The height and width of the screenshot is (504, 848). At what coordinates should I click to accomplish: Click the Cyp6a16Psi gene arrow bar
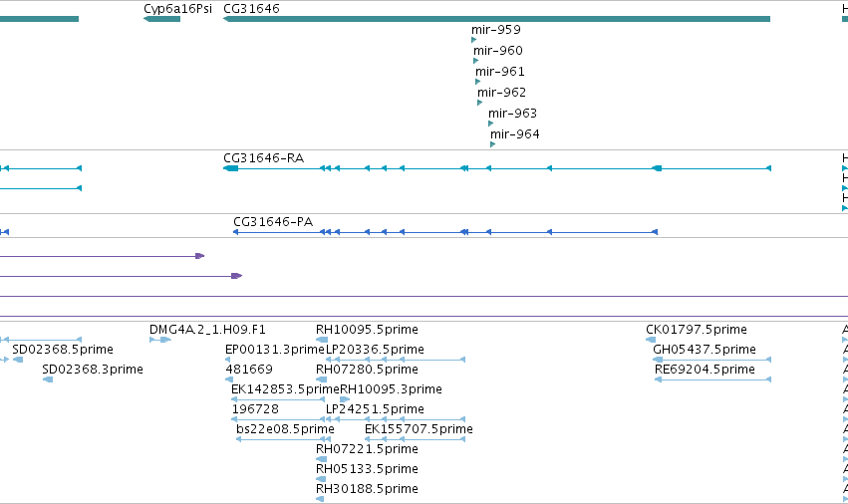(x=161, y=19)
